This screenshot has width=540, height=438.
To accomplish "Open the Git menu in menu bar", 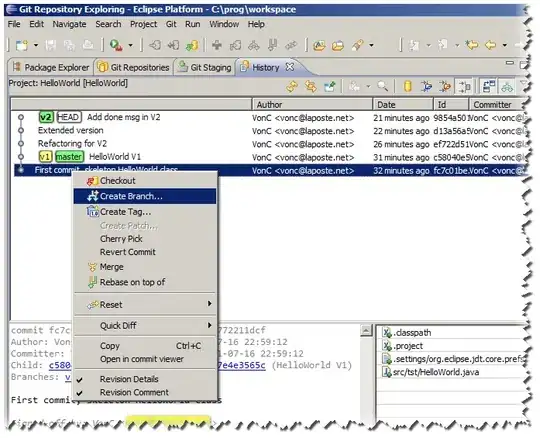I will (x=171, y=24).
